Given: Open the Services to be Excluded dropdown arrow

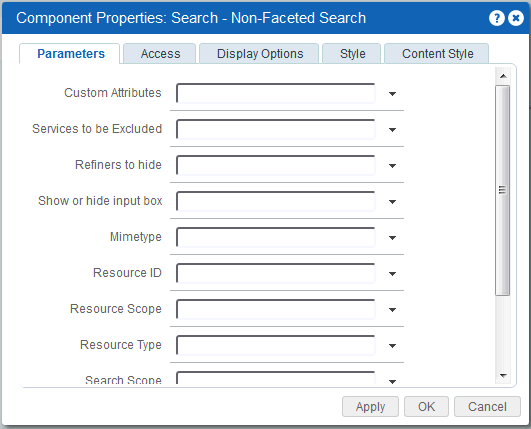Looking at the screenshot, I should 392,130.
